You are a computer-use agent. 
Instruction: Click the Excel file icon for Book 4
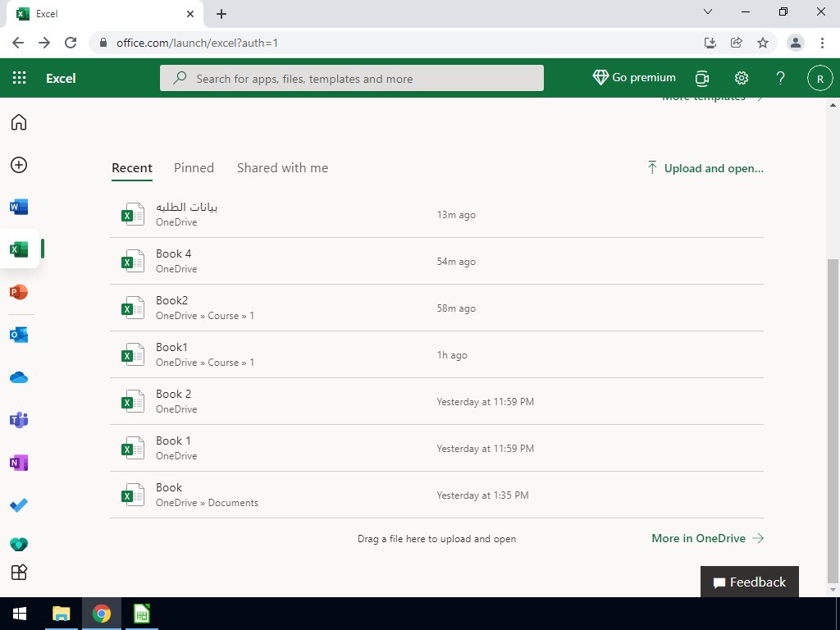(132, 261)
